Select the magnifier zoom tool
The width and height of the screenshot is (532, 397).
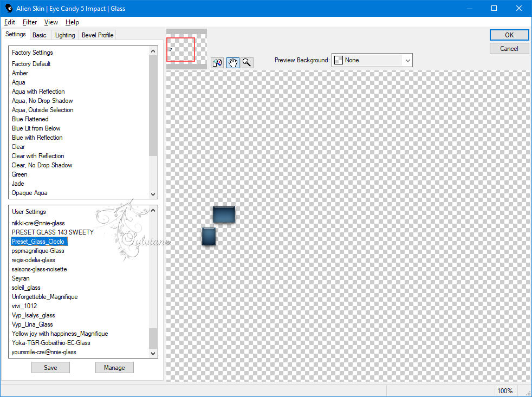pos(247,63)
